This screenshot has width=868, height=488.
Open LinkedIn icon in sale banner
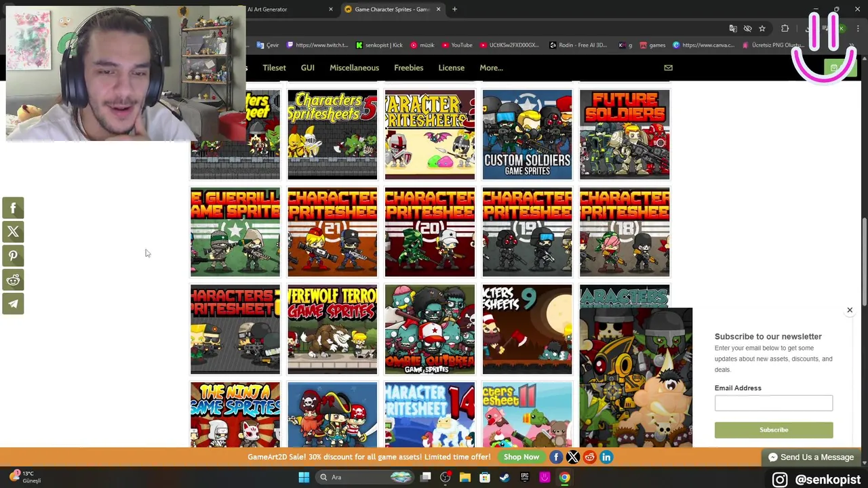coord(606,457)
